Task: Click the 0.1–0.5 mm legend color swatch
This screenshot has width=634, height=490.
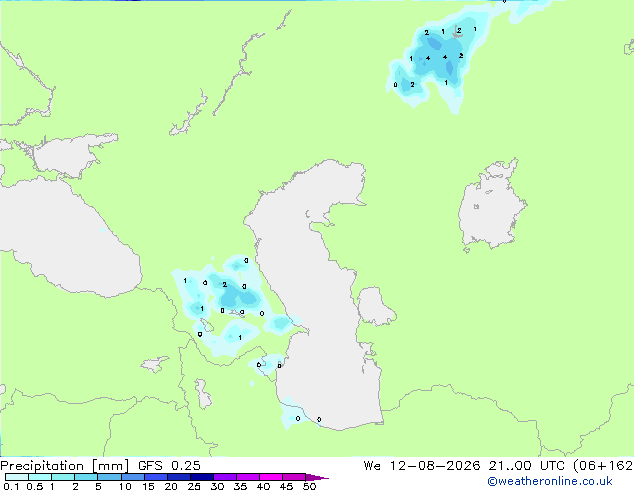Action: coord(17,477)
